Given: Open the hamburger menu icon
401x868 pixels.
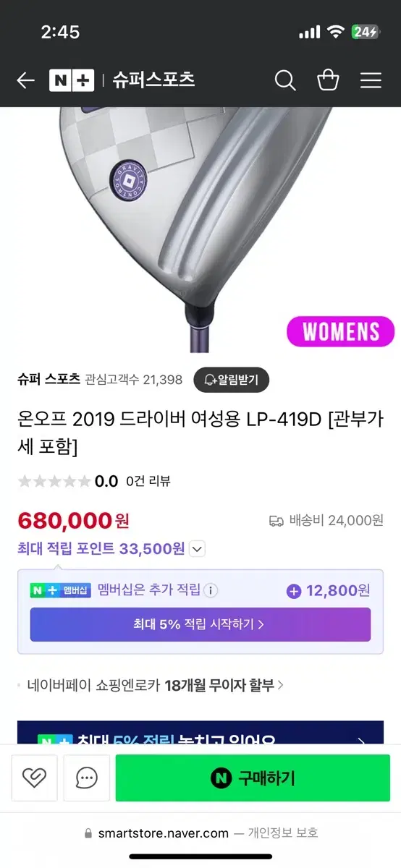Looking at the screenshot, I should (x=371, y=80).
